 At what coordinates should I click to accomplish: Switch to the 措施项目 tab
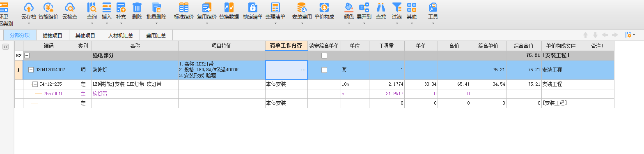click(53, 36)
